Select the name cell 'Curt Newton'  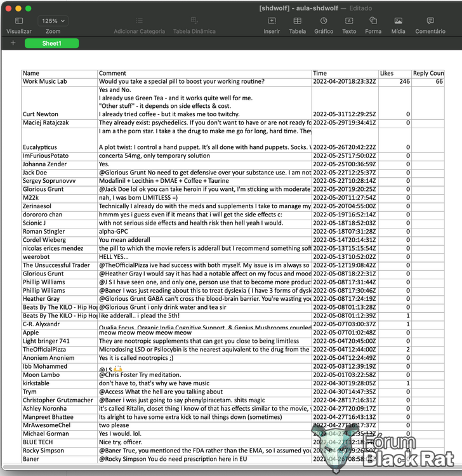(59, 103)
